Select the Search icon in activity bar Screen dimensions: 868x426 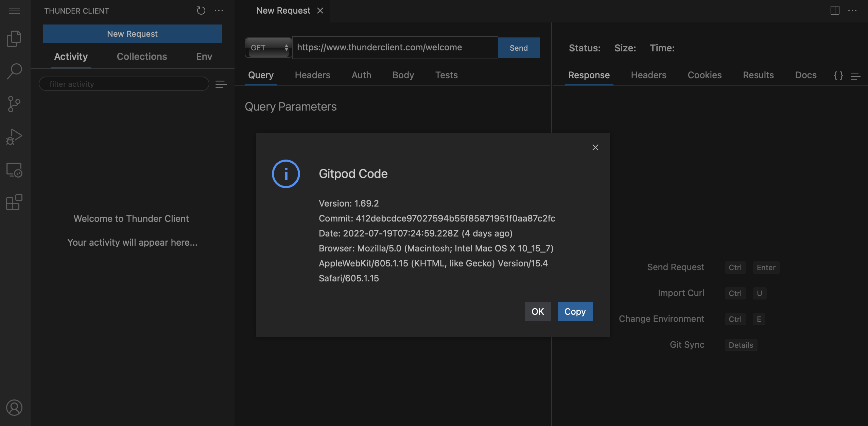[x=14, y=71]
